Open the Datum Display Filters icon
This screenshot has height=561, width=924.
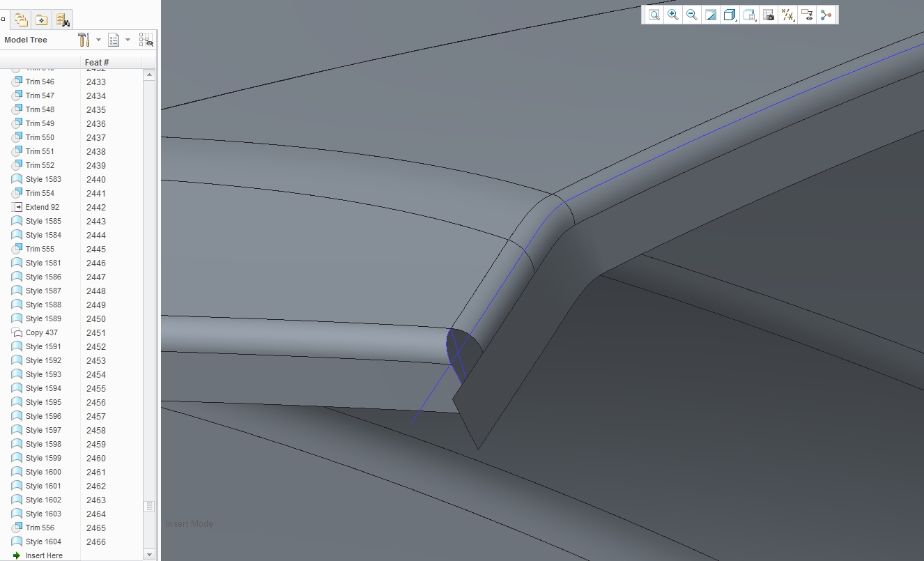pos(788,15)
